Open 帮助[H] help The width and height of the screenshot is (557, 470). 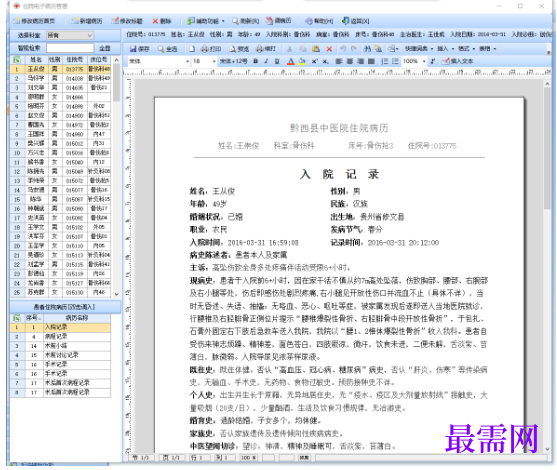pyautogui.click(x=319, y=21)
